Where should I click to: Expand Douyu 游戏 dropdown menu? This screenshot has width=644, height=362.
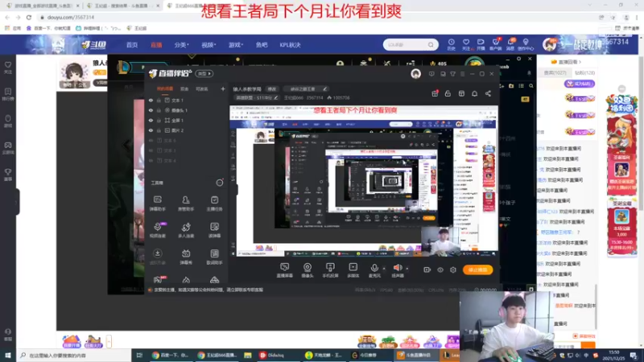[x=236, y=45]
